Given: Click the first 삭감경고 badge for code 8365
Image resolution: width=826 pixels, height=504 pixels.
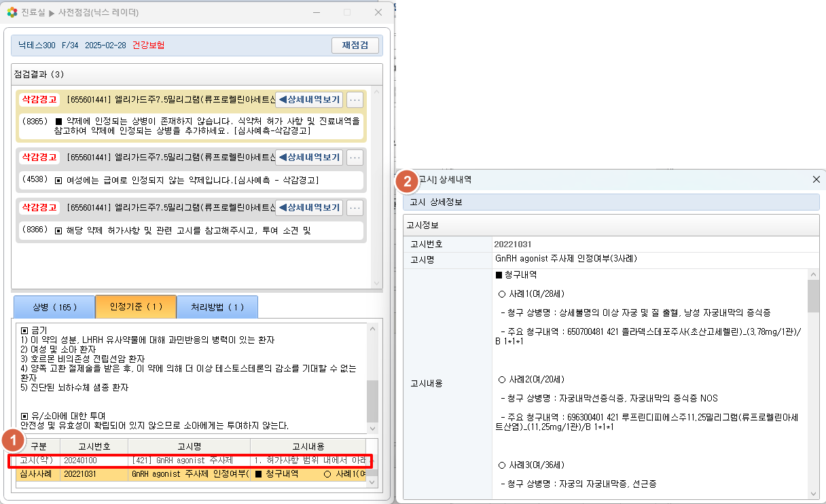Looking at the screenshot, I should [39, 100].
